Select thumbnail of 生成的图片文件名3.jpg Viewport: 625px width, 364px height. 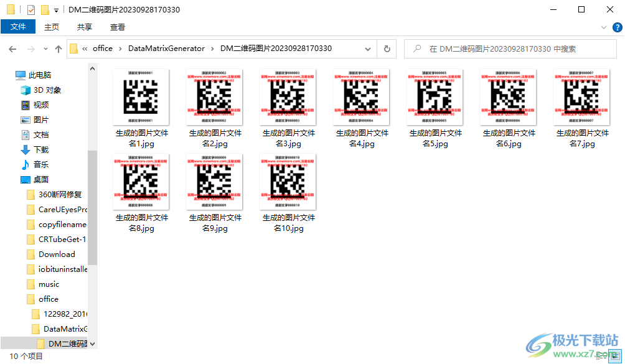tap(288, 97)
